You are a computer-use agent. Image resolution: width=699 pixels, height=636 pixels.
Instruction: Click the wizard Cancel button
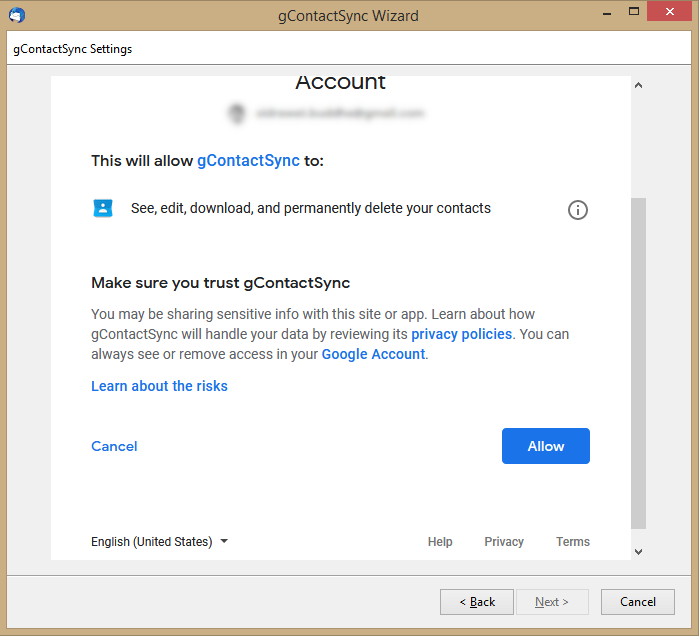pyautogui.click(x=637, y=602)
